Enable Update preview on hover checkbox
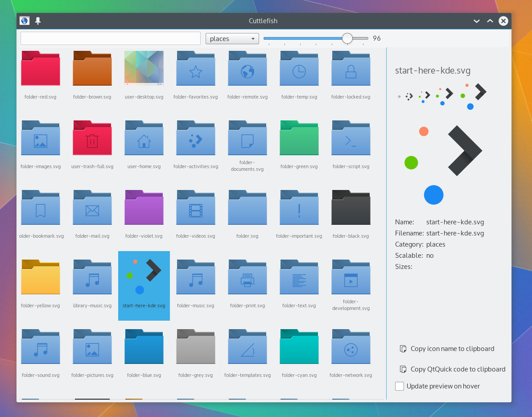Screen dimensions: 532x417 pyautogui.click(x=400, y=386)
